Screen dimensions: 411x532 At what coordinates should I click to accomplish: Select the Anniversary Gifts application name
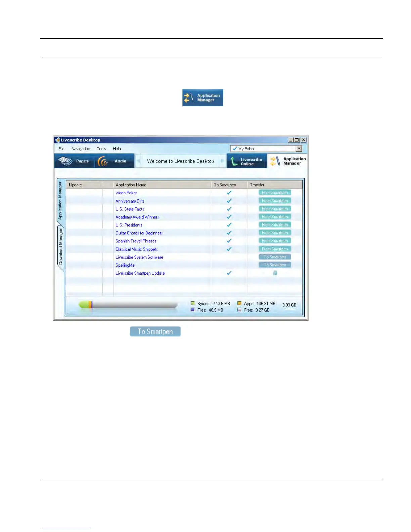coord(130,201)
